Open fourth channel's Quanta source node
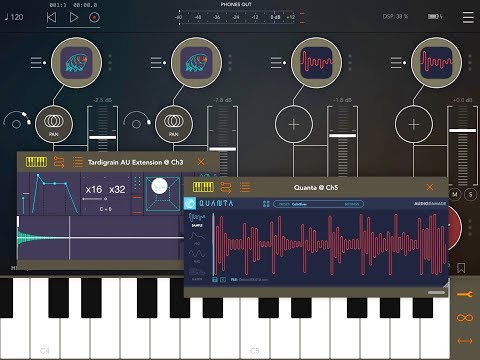480x360 pixels. click(x=436, y=63)
